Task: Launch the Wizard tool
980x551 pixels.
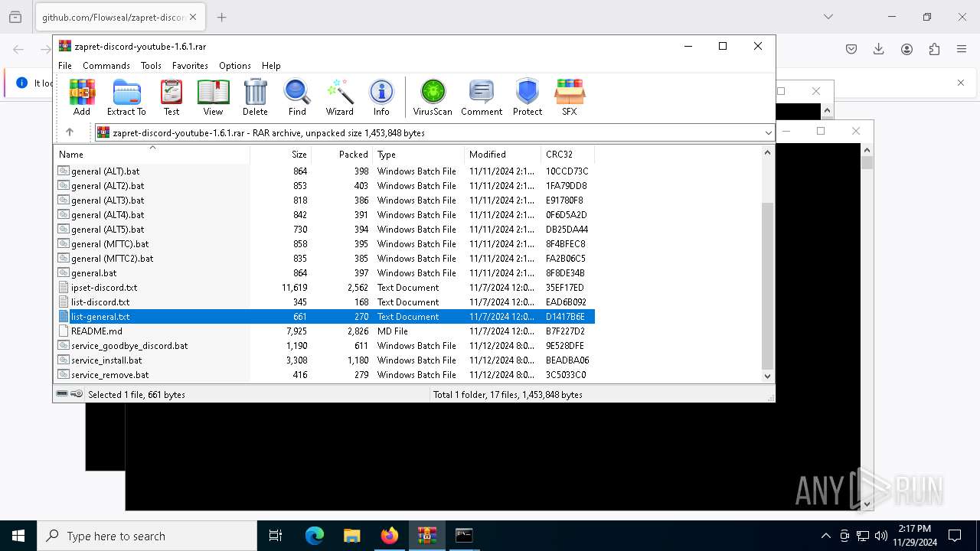Action: 339,97
